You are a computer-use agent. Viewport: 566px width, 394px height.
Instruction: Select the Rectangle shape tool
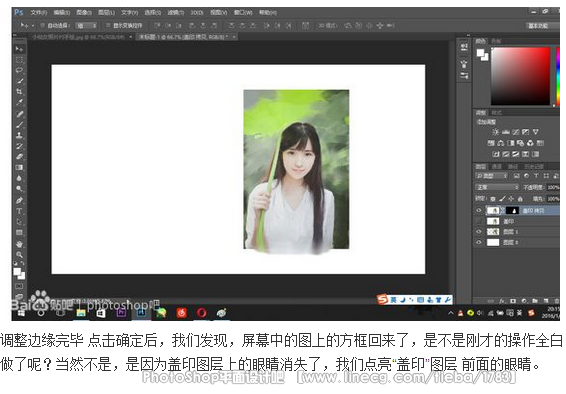click(19, 232)
